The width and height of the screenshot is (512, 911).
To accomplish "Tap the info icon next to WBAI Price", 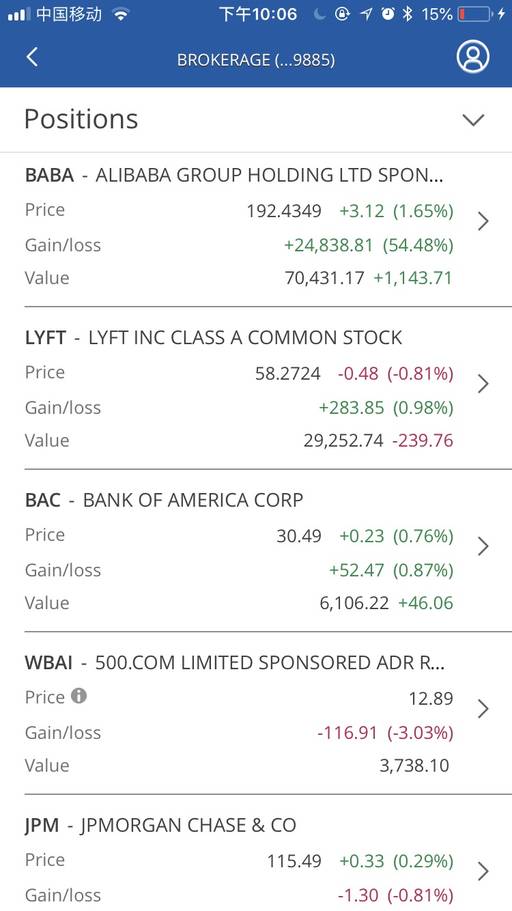I will click(x=79, y=696).
